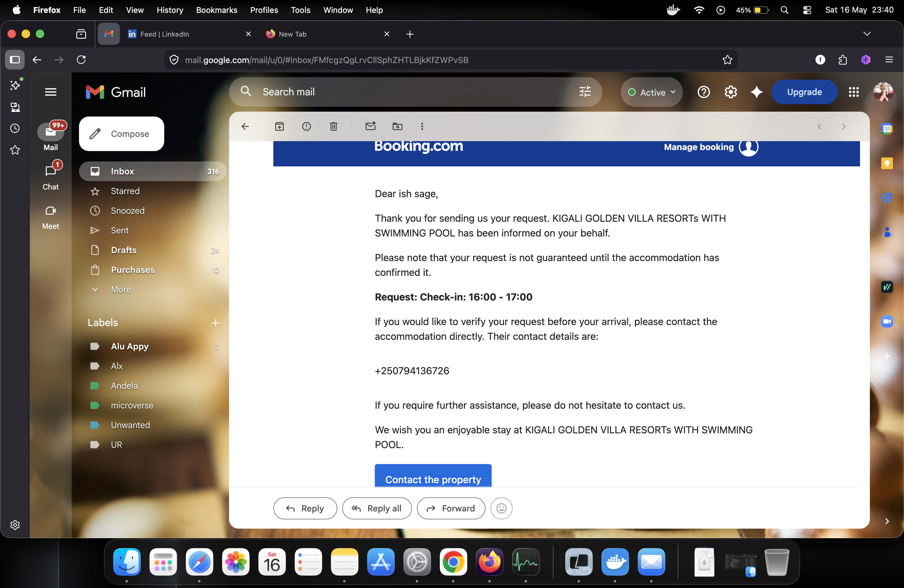Viewport: 904px width, 588px height.
Task: Show search options filter icon
Action: (x=585, y=92)
